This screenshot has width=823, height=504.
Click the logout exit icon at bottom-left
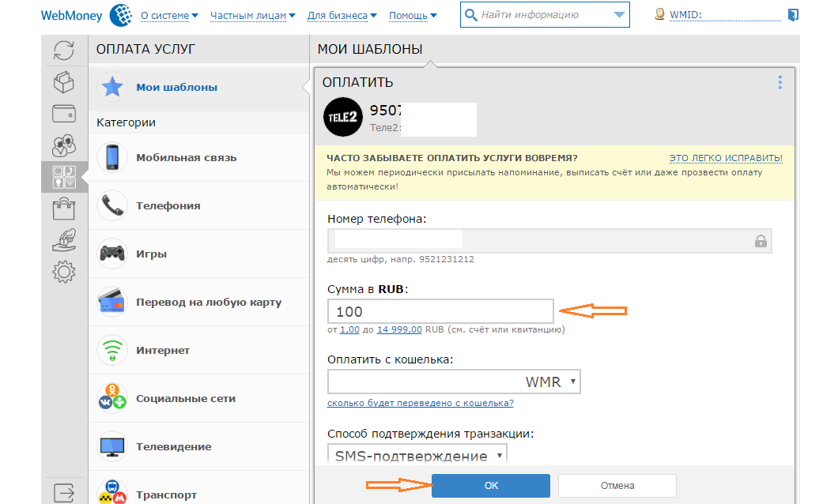point(64,491)
